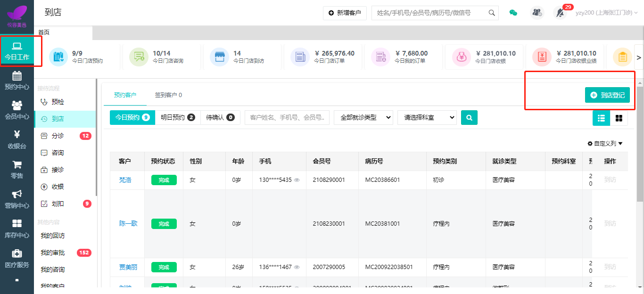Open 接诊 in the reception flow sidebar
644x294 pixels.
point(65,170)
